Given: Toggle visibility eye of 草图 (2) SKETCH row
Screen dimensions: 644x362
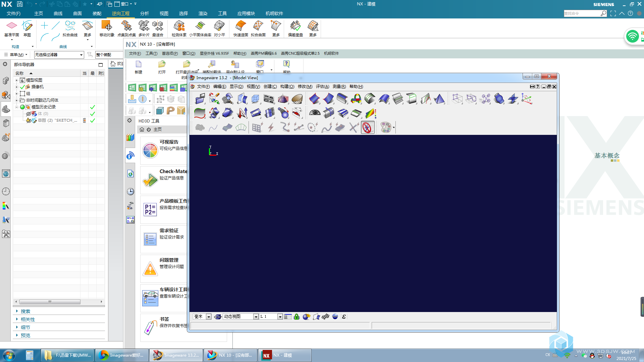Looking at the screenshot, I should point(29,120).
